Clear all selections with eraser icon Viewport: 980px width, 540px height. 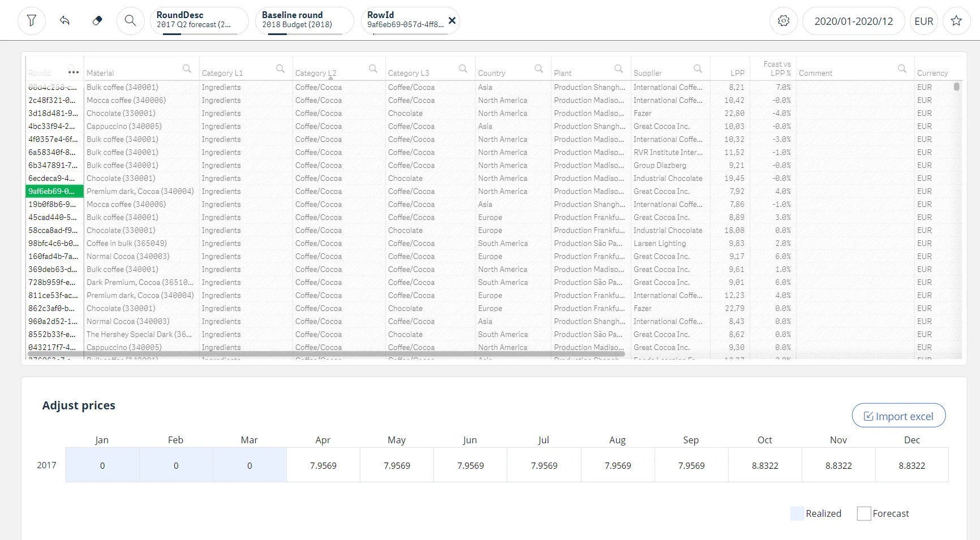click(97, 21)
